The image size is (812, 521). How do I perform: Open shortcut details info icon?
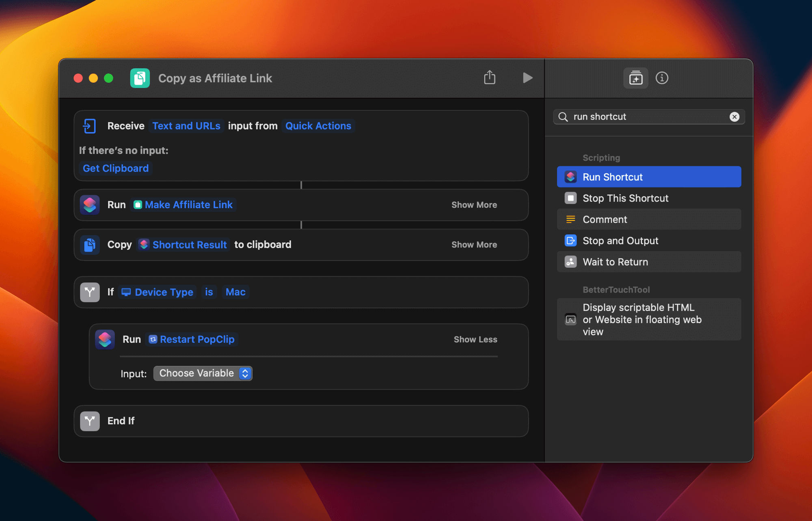662,78
